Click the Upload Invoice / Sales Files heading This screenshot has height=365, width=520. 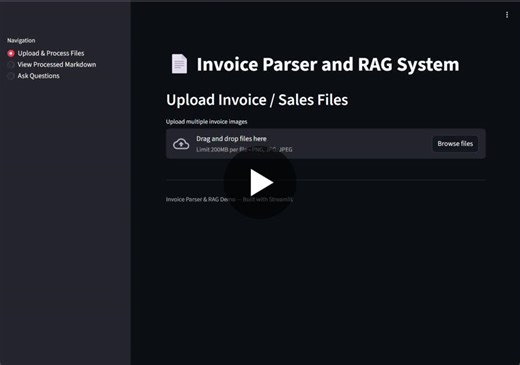tap(257, 100)
